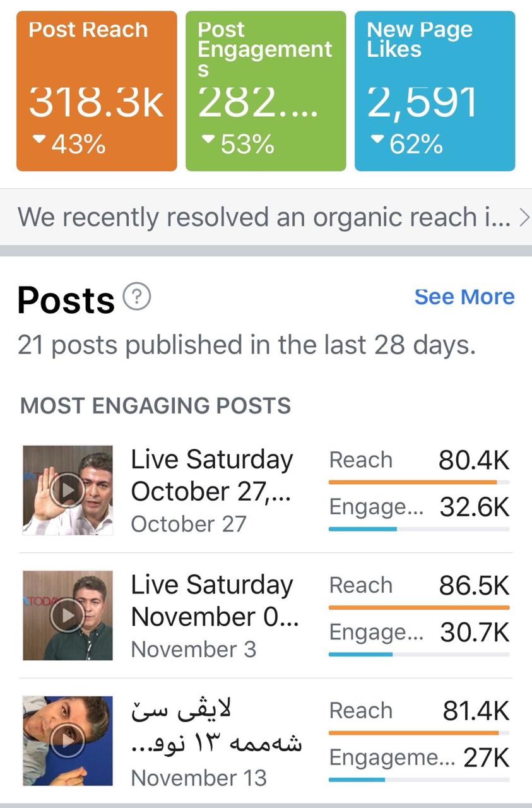The image size is (532, 808).
Task: Open the Post Engagements green card
Action: (x=266, y=91)
